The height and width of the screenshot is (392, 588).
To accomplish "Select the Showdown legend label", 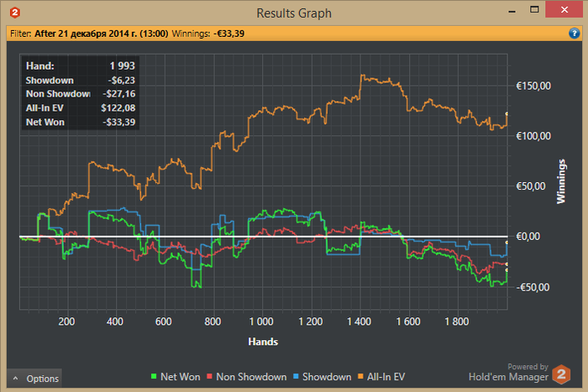I will click(327, 377).
